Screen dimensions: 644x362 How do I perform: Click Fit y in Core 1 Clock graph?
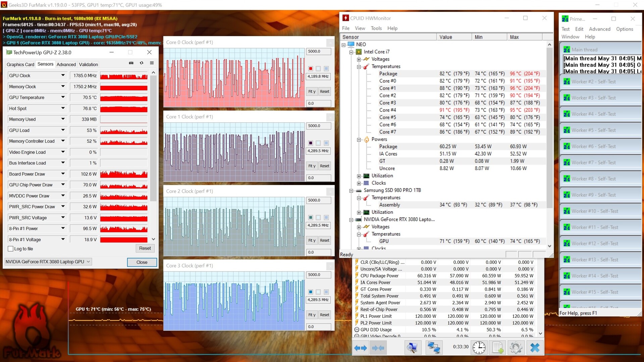click(312, 166)
